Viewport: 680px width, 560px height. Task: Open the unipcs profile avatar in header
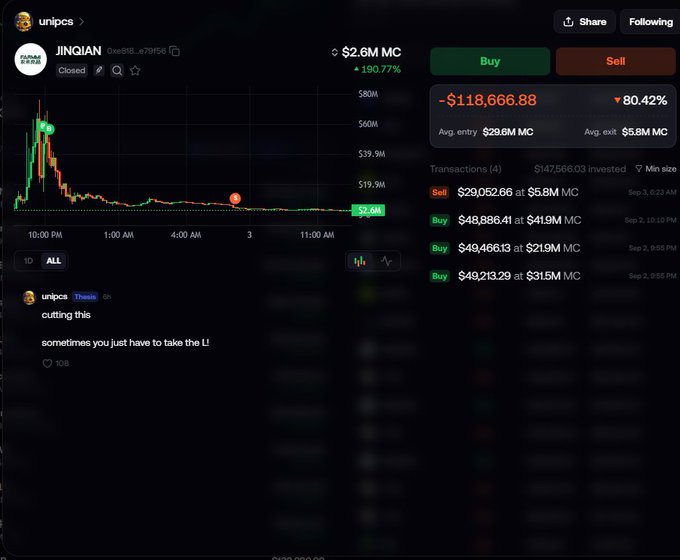[x=23, y=22]
